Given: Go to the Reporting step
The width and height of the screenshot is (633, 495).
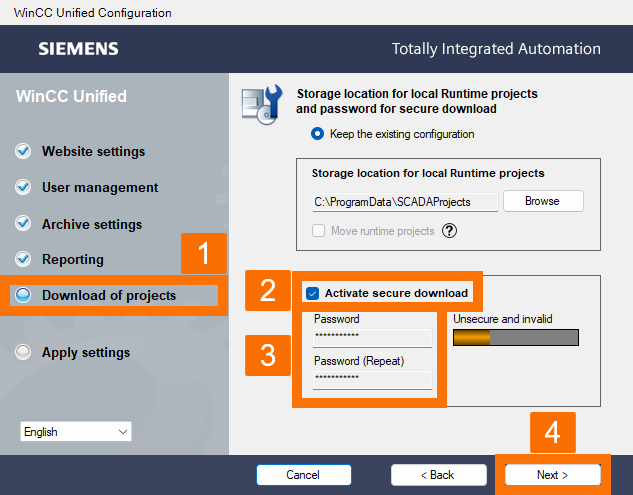Looking at the screenshot, I should (73, 259).
